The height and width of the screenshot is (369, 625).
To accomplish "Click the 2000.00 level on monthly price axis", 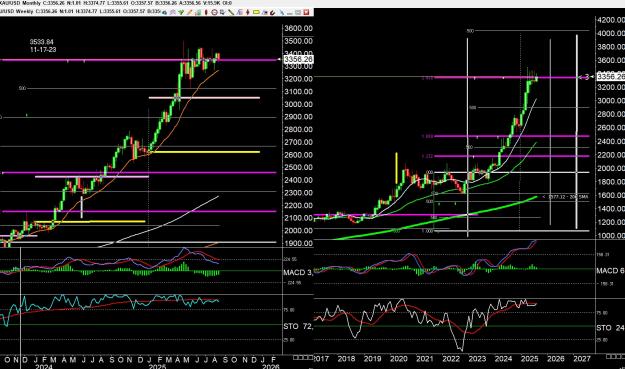I will pos(611,168).
